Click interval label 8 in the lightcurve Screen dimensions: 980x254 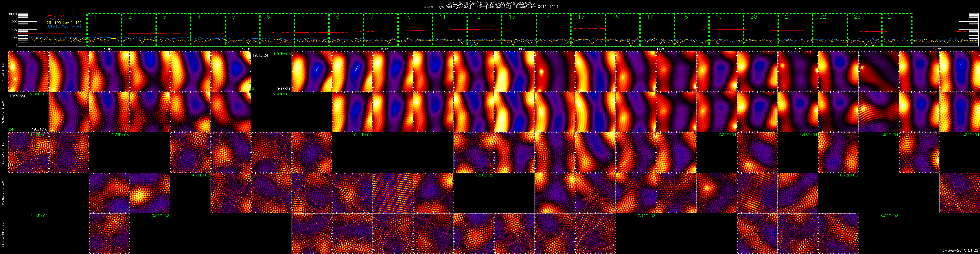337,17
